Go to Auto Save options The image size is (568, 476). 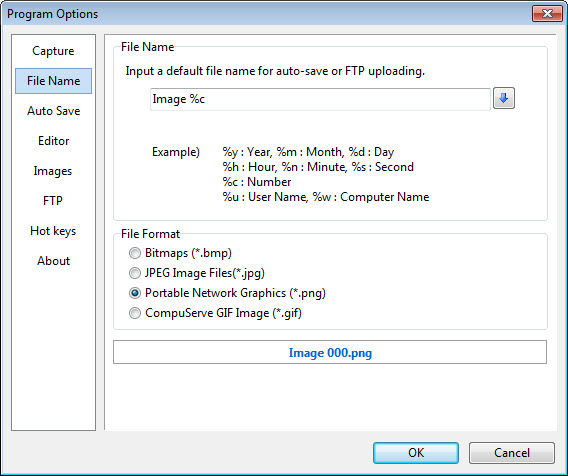pyautogui.click(x=53, y=111)
